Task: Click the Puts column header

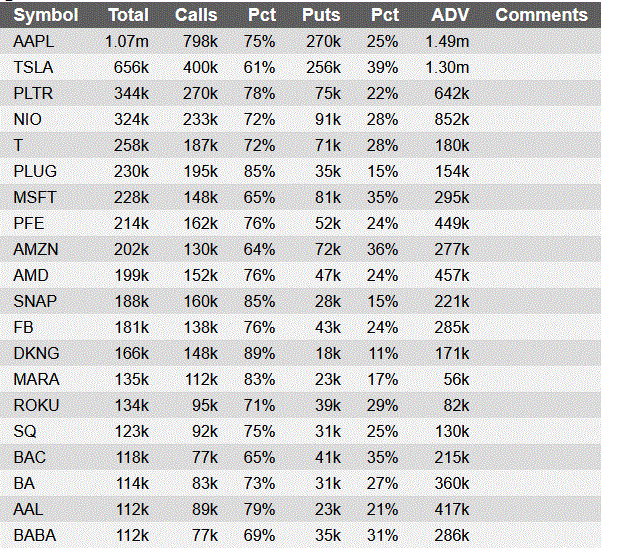Action: [320, 15]
